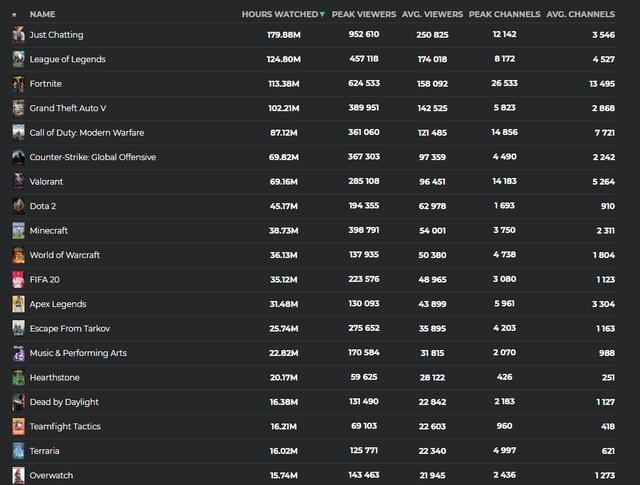
Task: Select Call of Duty hours watched 87.12M
Action: pyautogui.click(x=284, y=133)
